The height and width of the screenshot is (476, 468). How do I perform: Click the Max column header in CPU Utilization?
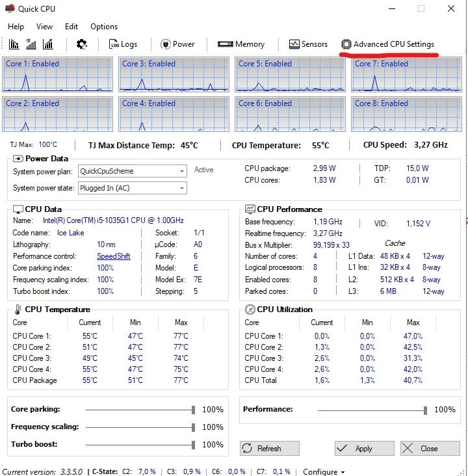[413, 323]
